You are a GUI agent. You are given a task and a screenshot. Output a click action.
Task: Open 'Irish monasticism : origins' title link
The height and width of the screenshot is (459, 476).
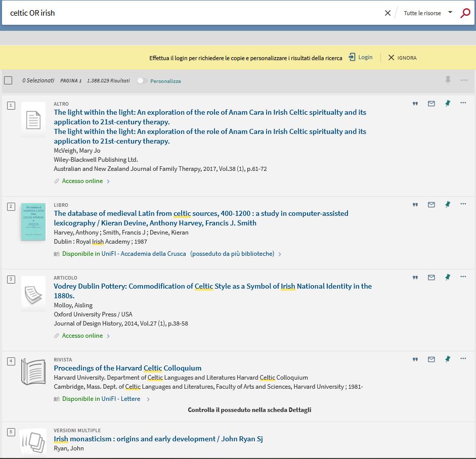(158, 439)
